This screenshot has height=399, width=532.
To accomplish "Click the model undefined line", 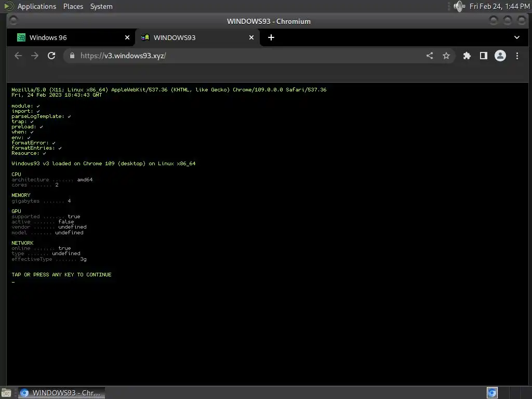I will [x=47, y=232].
